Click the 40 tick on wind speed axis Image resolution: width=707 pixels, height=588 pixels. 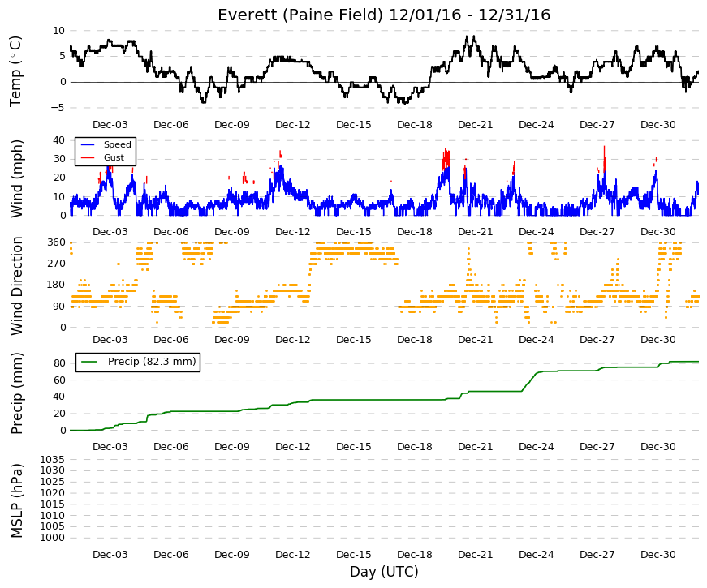coord(59,139)
